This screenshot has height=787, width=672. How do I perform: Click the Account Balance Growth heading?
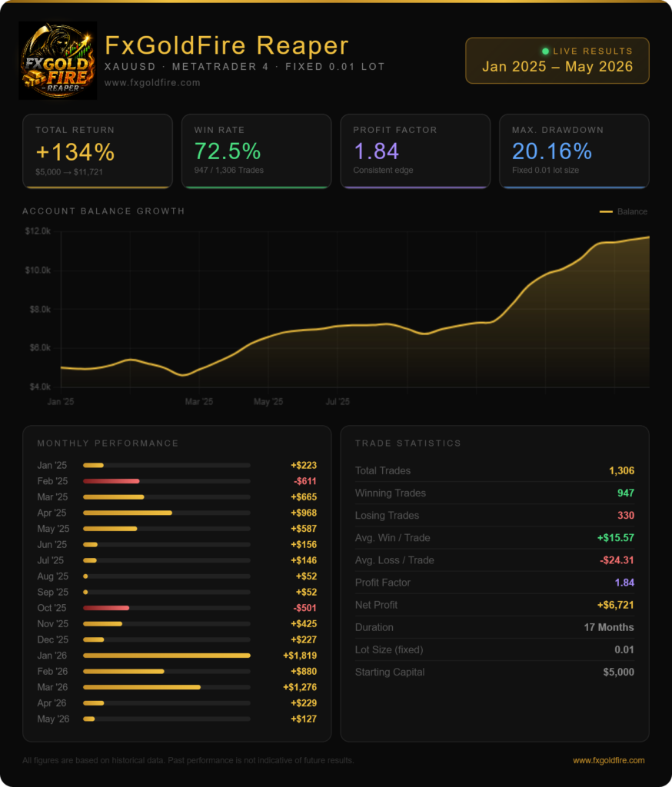click(x=104, y=211)
